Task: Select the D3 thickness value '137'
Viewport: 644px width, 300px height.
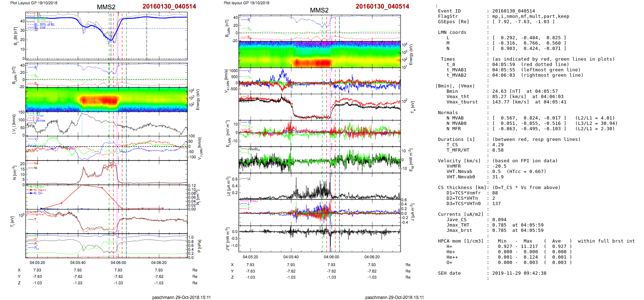Action: (x=496, y=204)
